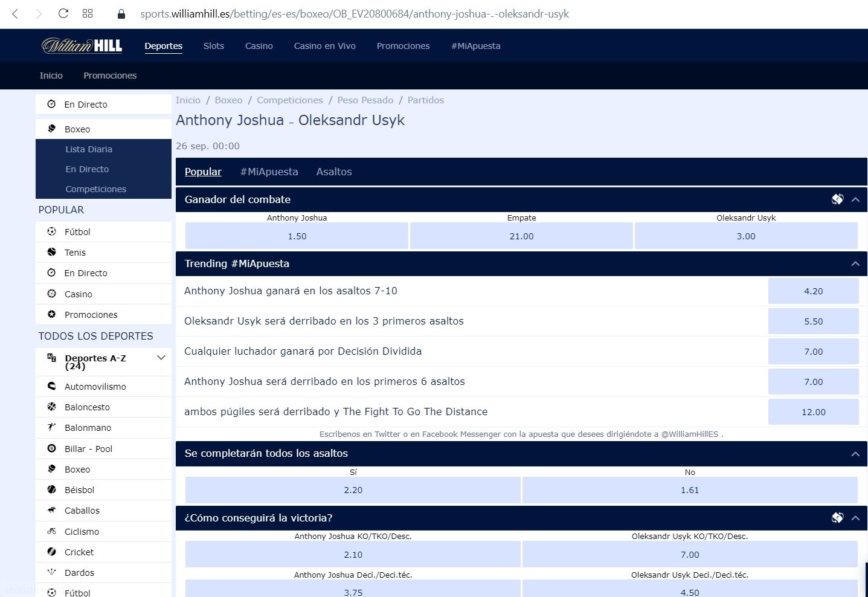Open the browser tab grid icon

pyautogui.click(x=88, y=13)
